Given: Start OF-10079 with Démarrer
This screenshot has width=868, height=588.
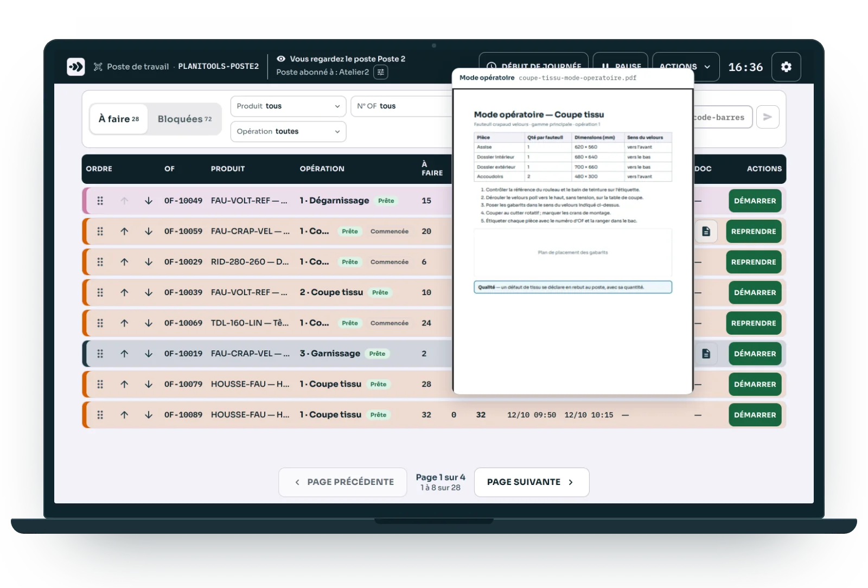Looking at the screenshot, I should 755,384.
